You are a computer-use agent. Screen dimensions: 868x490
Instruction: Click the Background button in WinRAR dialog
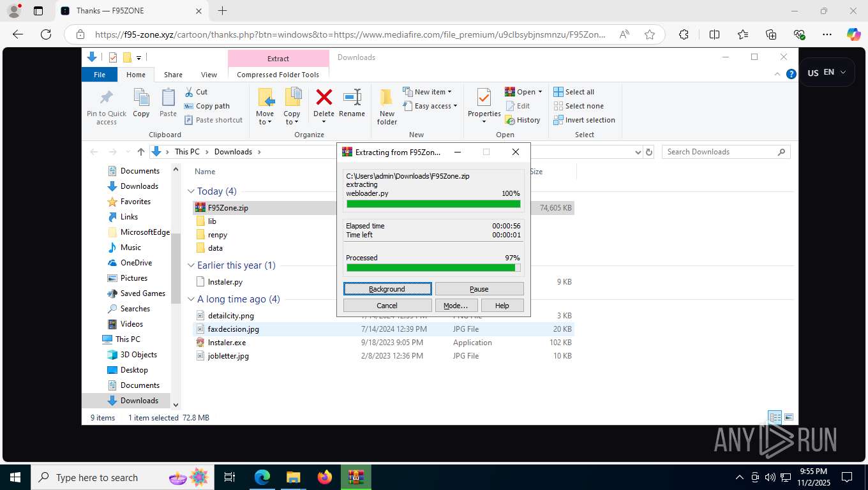pos(387,289)
